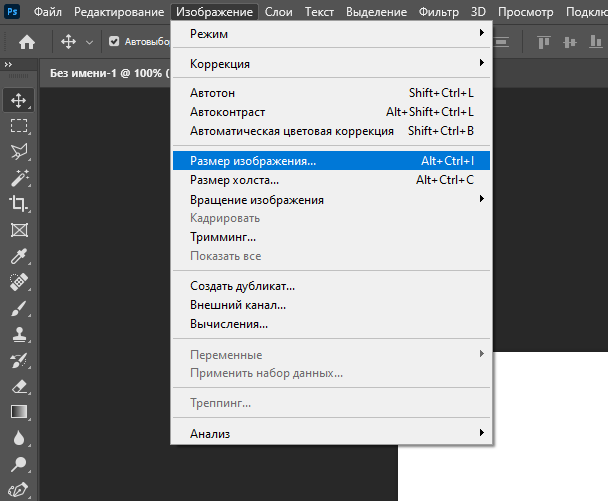Choose Создать дубликат... menu item

coord(332,286)
